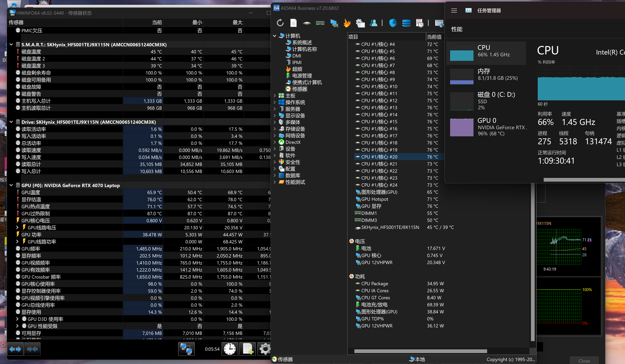Click the HWiNFO clock reset timer icon
This screenshot has height=364, width=625.
pyautogui.click(x=230, y=349)
